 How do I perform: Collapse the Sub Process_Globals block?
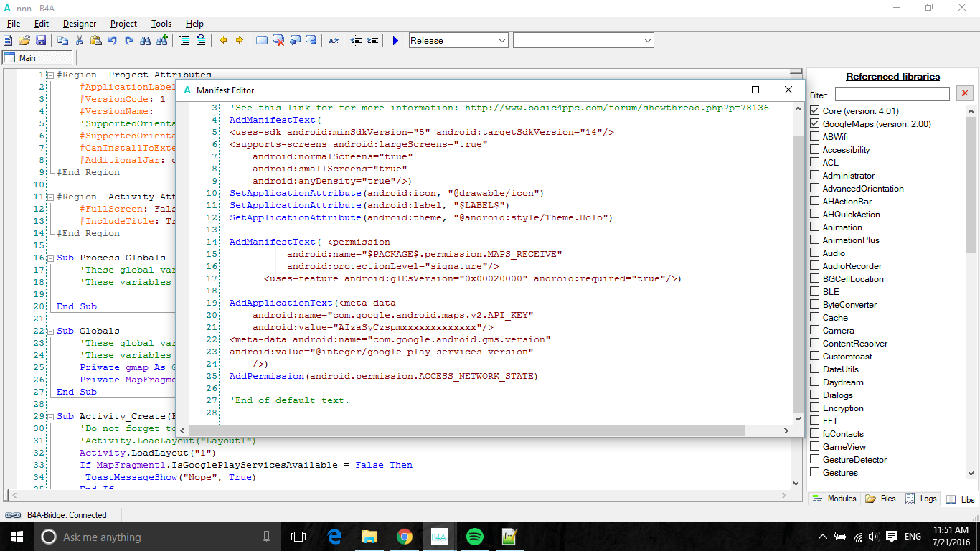pyautogui.click(x=50, y=258)
